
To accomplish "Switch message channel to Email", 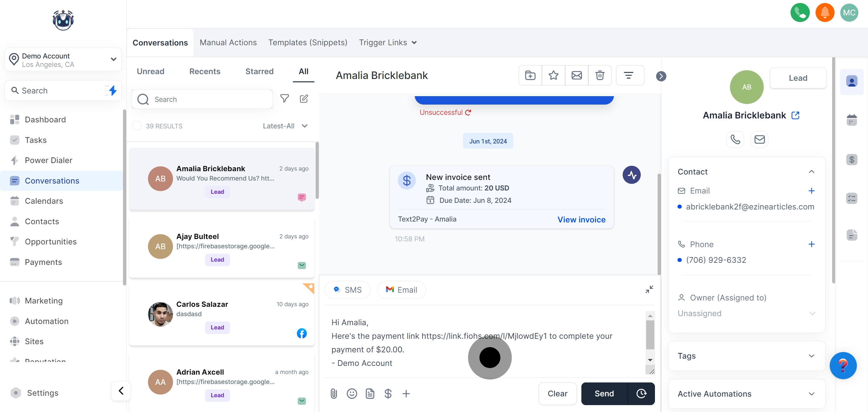I will [x=401, y=290].
